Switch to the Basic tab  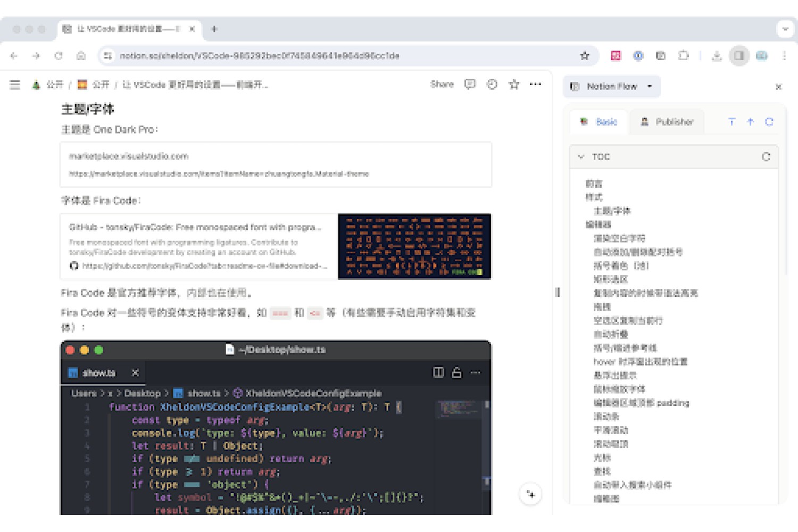tap(599, 122)
